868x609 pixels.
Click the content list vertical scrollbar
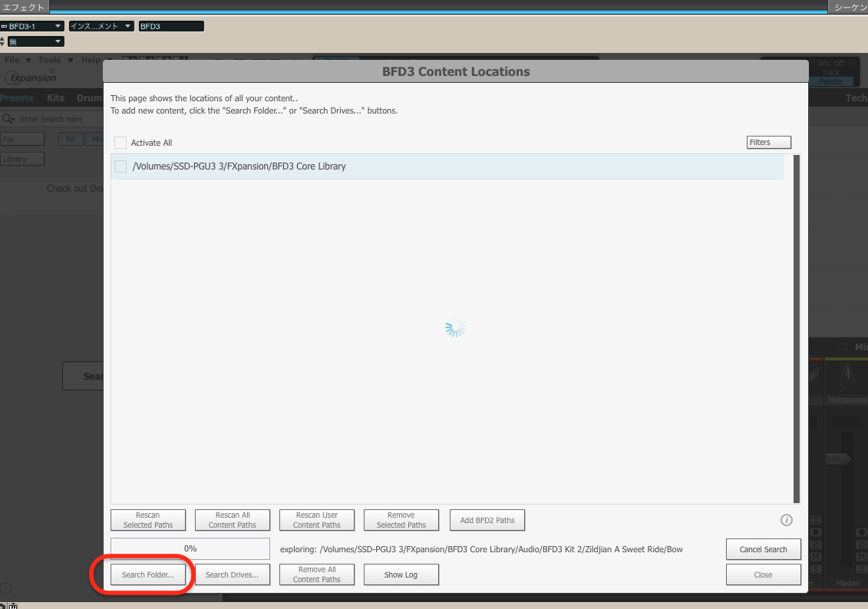[x=797, y=329]
